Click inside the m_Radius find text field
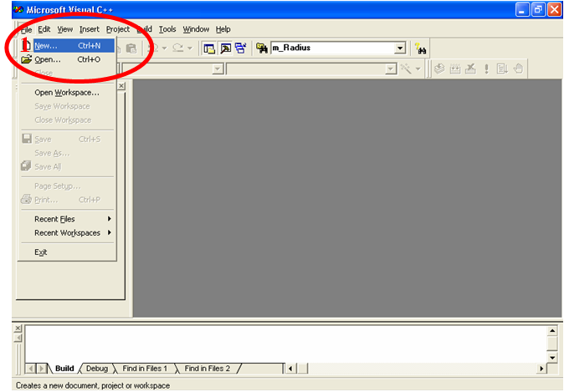 pos(331,48)
